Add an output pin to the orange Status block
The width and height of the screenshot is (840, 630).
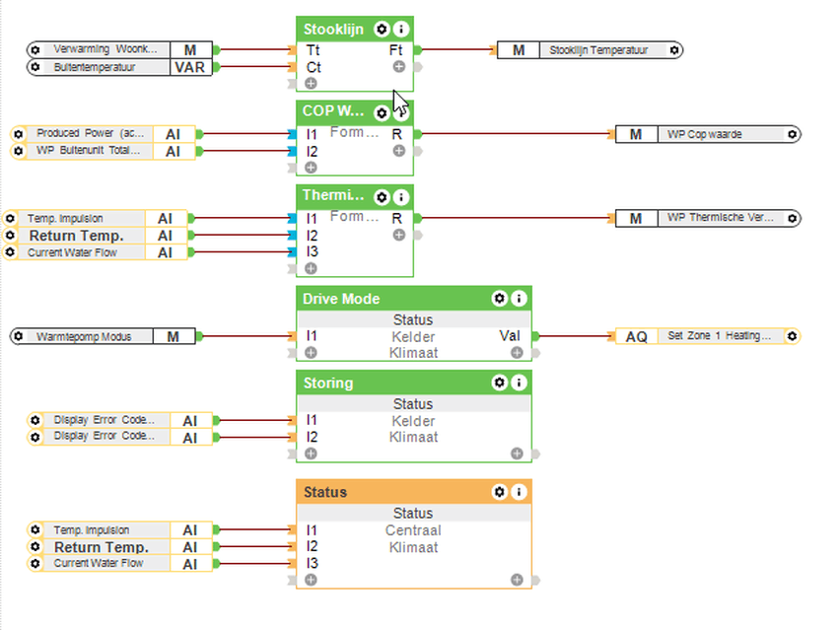[x=517, y=580]
